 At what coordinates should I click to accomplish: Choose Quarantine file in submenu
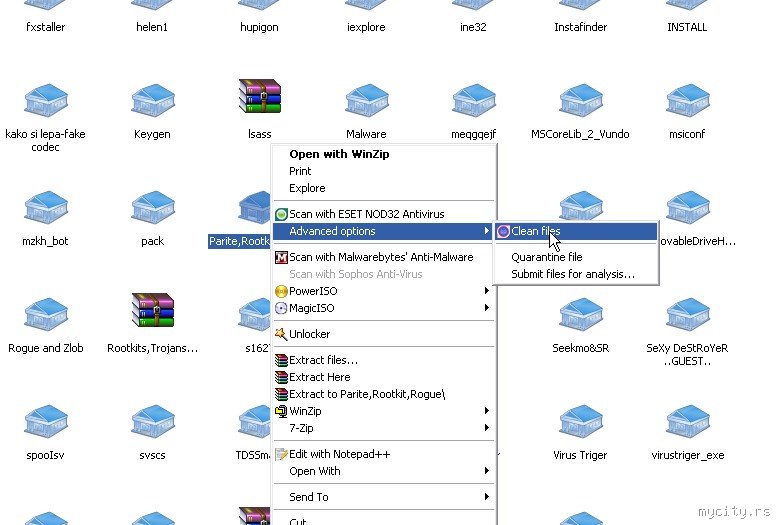(576, 257)
